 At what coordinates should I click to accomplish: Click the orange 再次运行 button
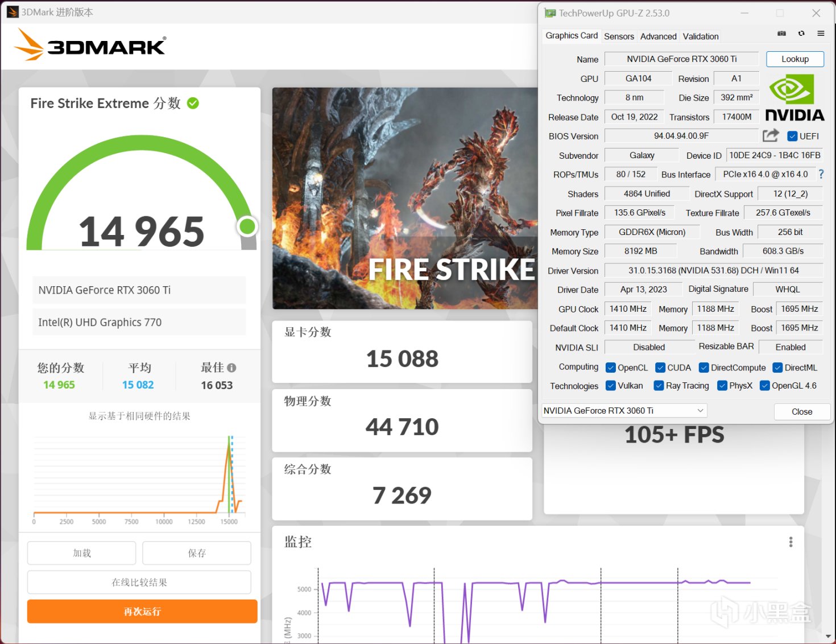(142, 612)
